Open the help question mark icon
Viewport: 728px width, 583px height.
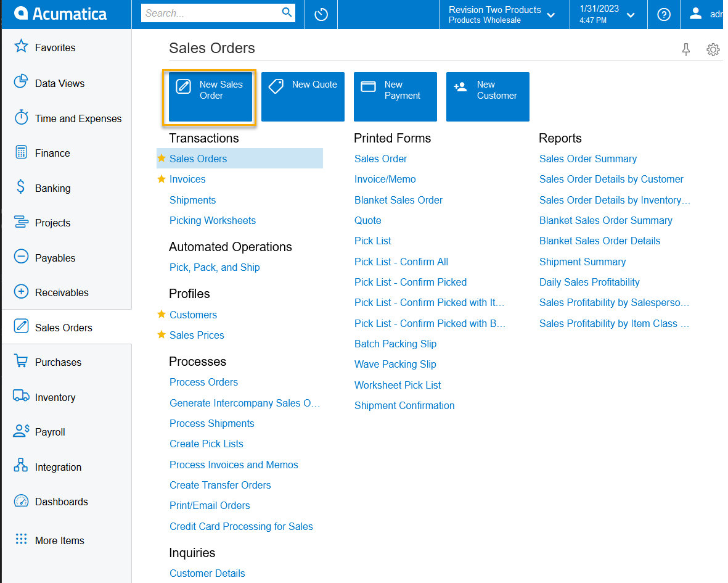663,14
